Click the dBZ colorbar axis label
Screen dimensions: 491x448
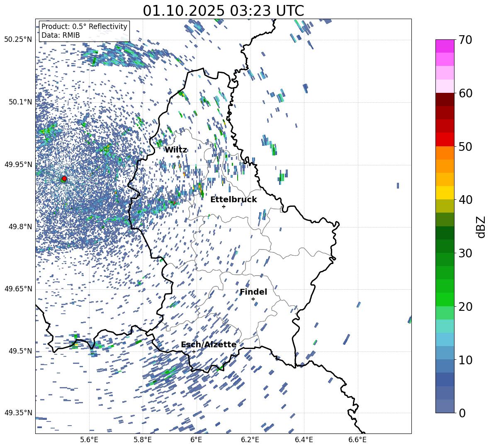[x=481, y=227]
